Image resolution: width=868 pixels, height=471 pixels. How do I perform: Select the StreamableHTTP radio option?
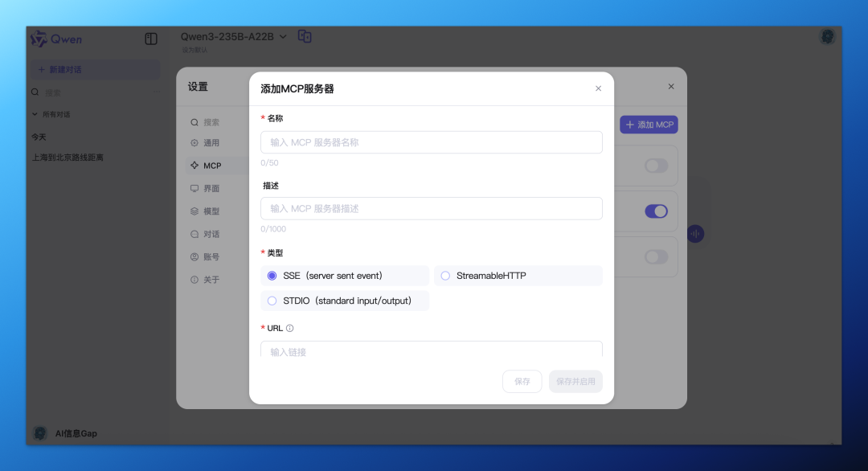click(518, 276)
